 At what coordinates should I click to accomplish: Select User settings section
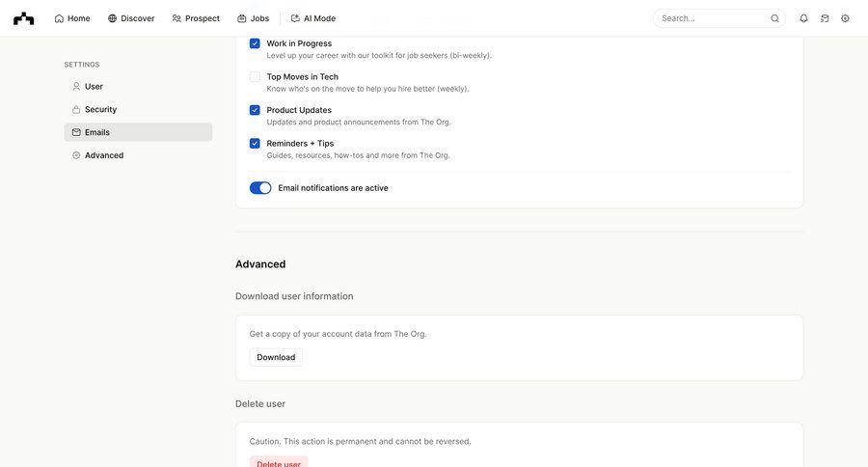pos(138,87)
